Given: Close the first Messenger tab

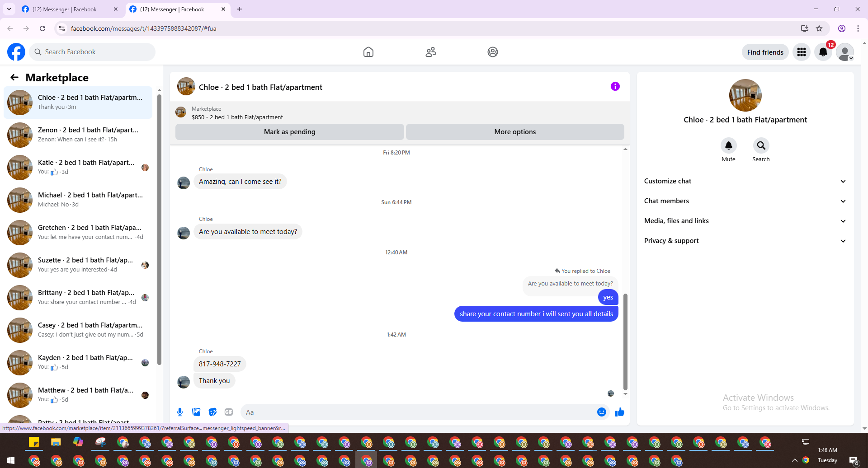Looking at the screenshot, I should (116, 9).
